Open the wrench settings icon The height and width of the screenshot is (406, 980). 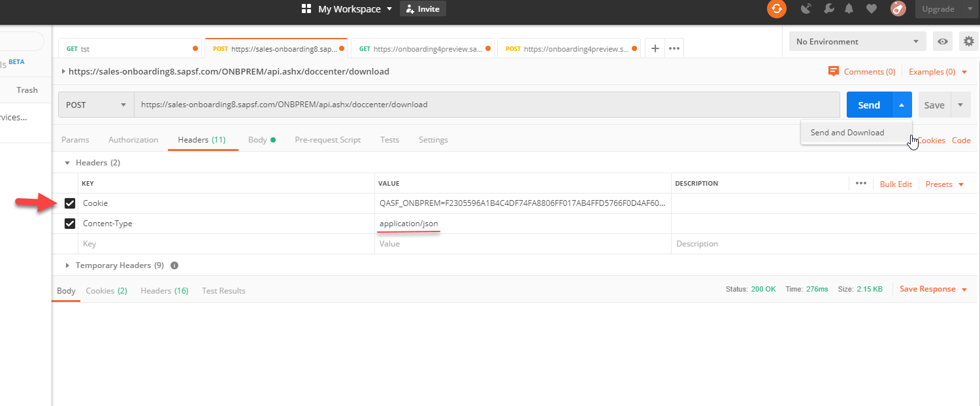[x=828, y=9]
